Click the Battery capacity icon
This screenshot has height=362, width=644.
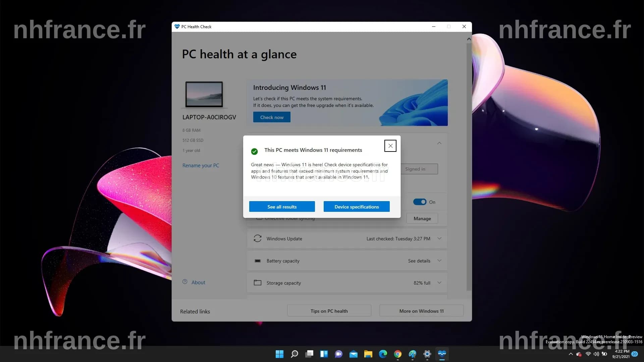pos(257,261)
